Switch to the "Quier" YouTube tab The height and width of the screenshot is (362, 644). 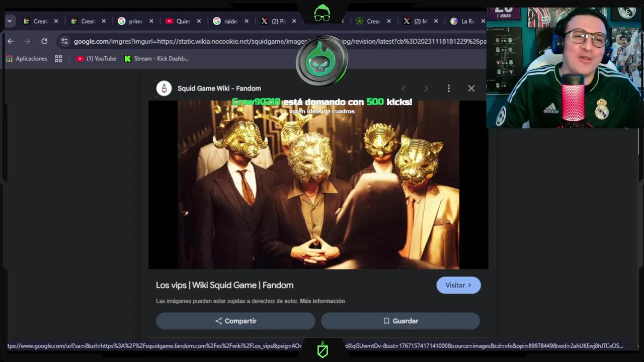click(178, 21)
